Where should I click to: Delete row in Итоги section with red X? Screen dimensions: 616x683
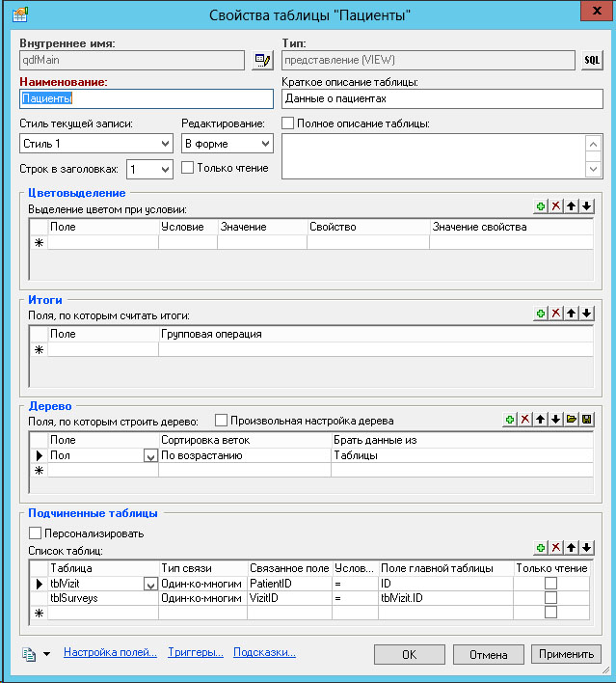click(556, 314)
